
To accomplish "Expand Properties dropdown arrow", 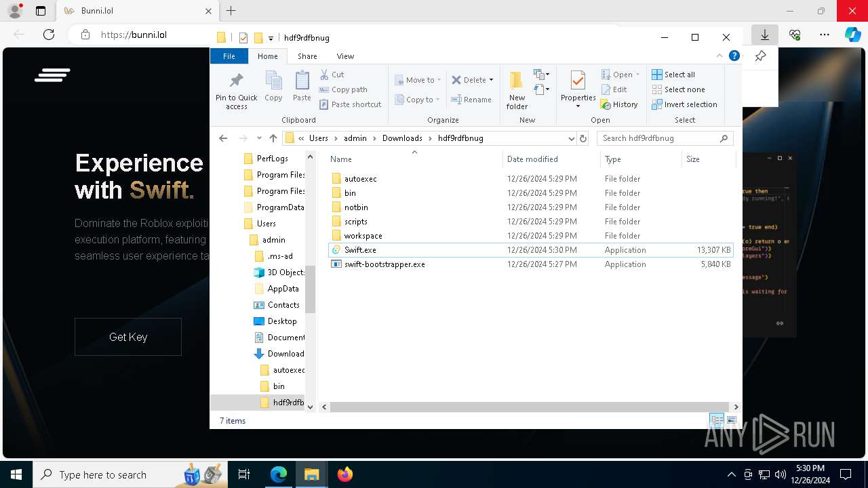I will [x=578, y=106].
